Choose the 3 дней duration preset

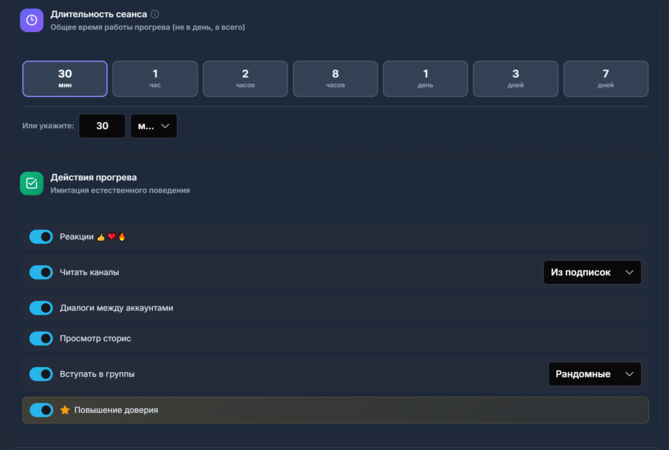pyautogui.click(x=515, y=79)
